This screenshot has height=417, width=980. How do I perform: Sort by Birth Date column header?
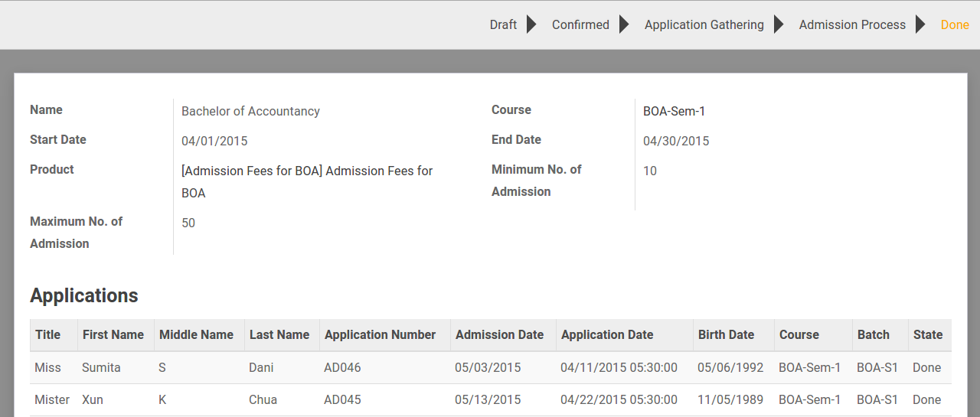[x=733, y=335]
